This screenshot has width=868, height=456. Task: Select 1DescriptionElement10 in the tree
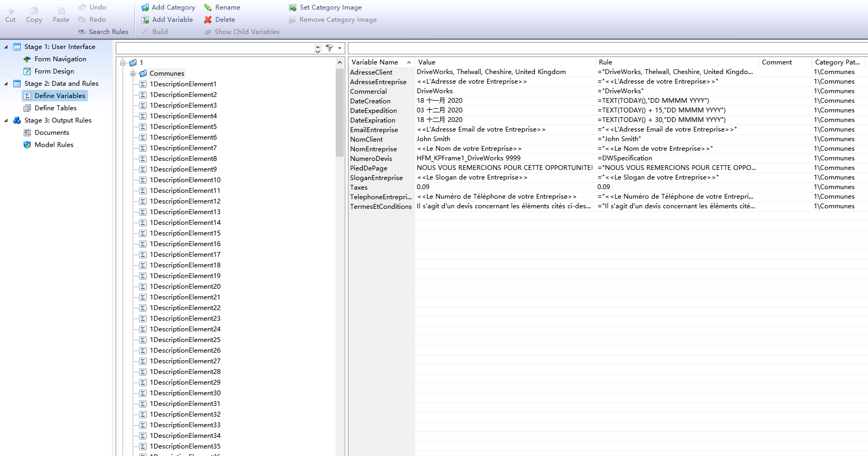185,180
